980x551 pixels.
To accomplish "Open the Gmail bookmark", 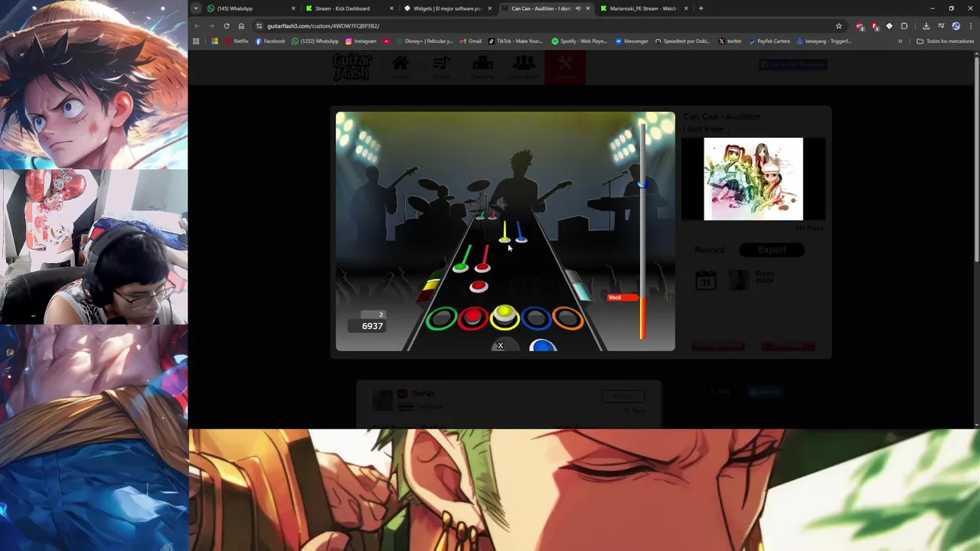I will coord(471,41).
